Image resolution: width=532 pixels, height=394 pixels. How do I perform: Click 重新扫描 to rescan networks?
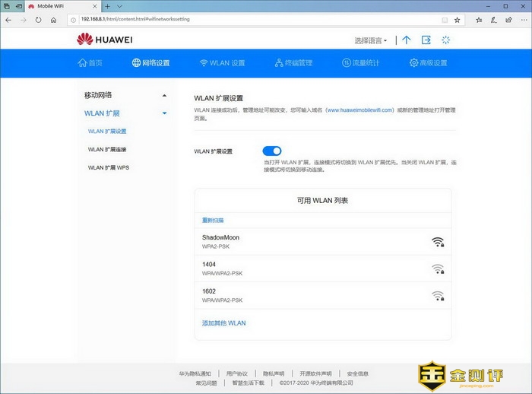click(213, 220)
